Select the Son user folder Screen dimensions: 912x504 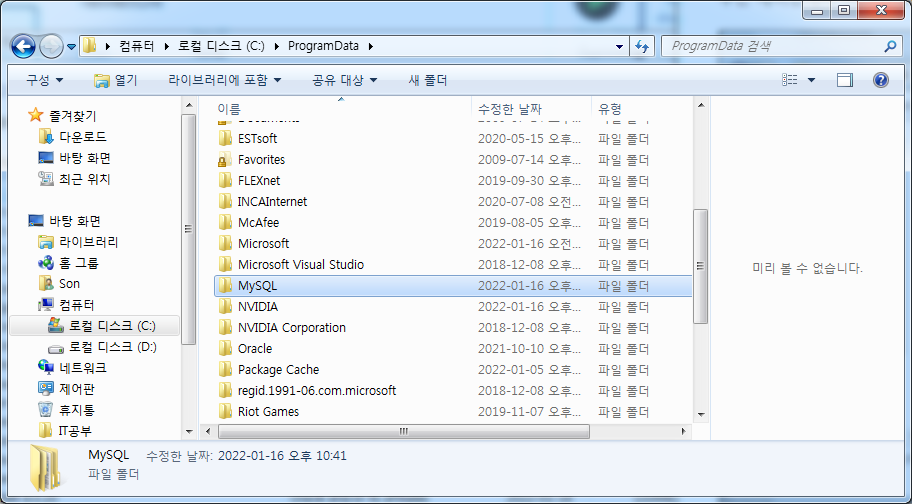69,284
